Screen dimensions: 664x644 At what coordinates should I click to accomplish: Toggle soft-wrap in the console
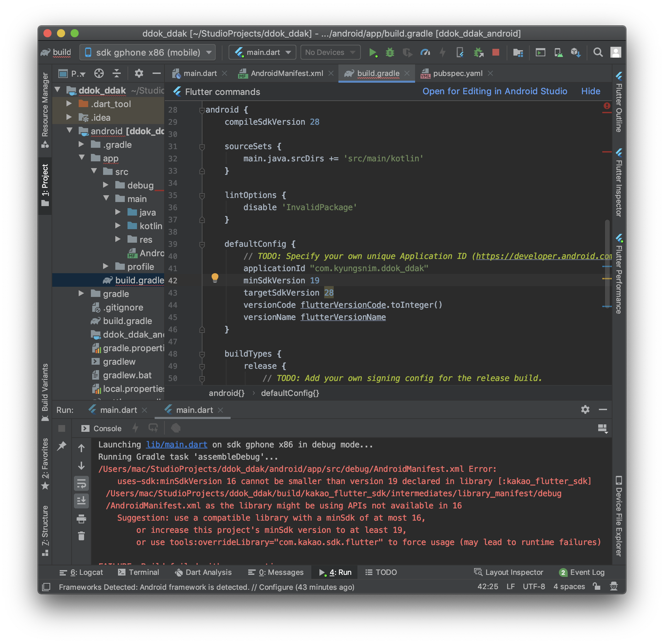click(x=81, y=484)
